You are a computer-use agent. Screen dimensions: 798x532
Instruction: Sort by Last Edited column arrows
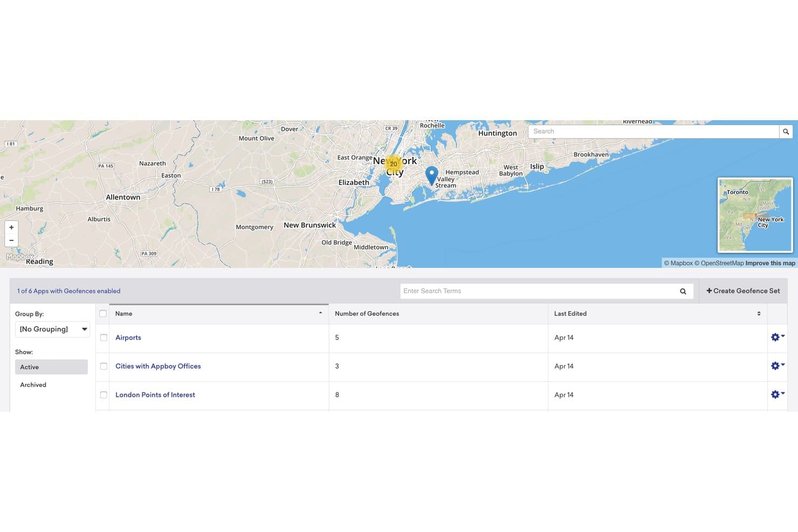759,314
